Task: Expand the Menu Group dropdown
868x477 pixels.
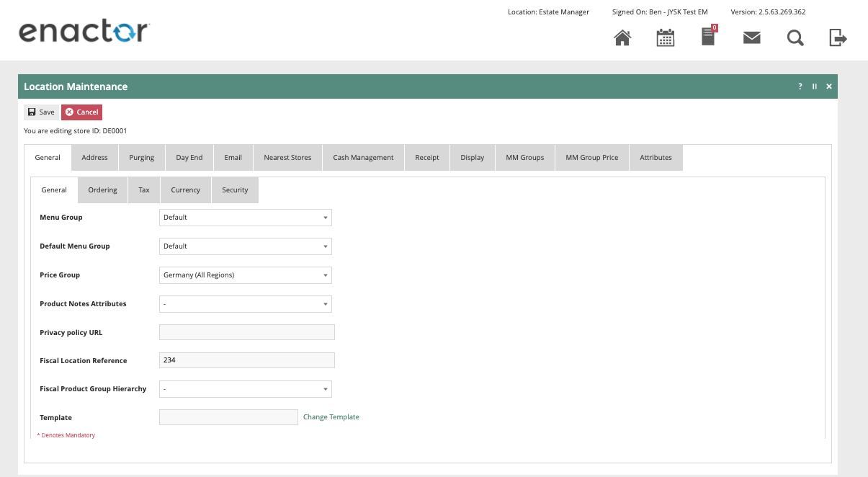Action: coord(245,218)
